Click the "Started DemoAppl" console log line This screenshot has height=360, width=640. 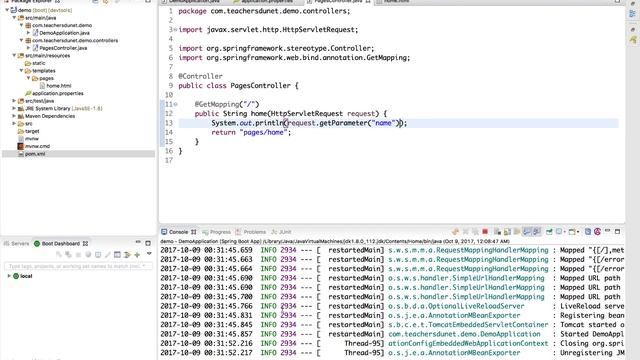392,334
